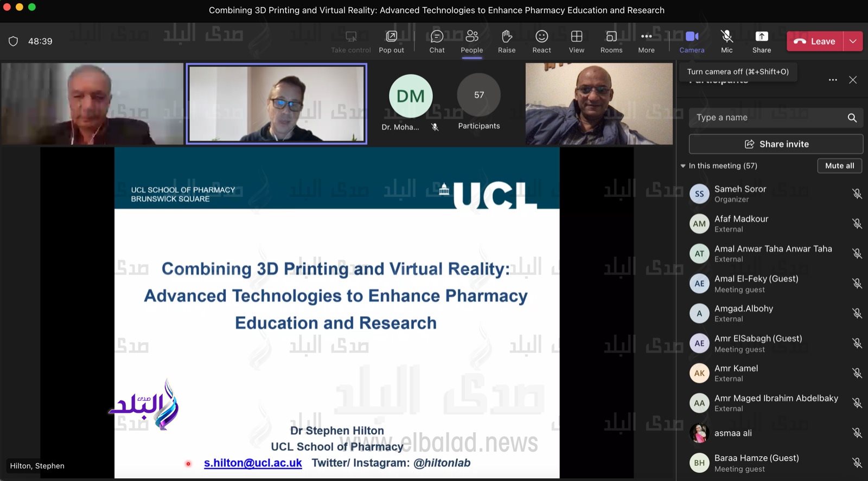Open the View layout options
Viewport: 868px width, 481px height.
click(x=576, y=41)
